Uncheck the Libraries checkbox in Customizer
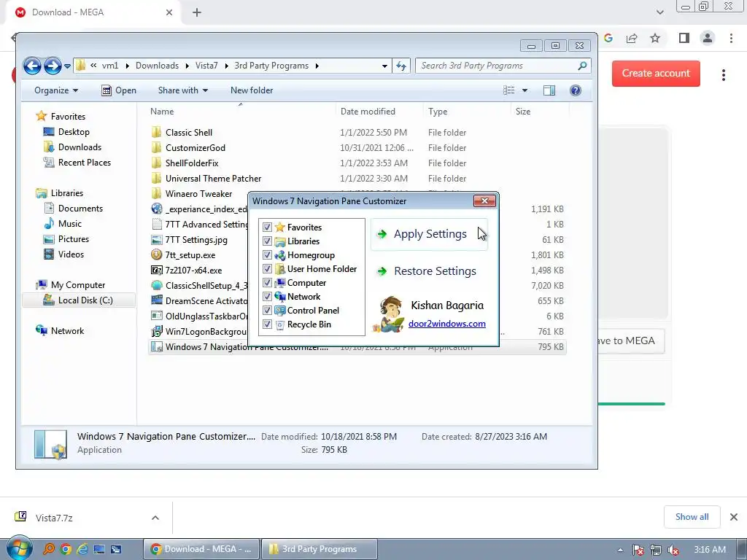The image size is (747, 560). coord(267,241)
